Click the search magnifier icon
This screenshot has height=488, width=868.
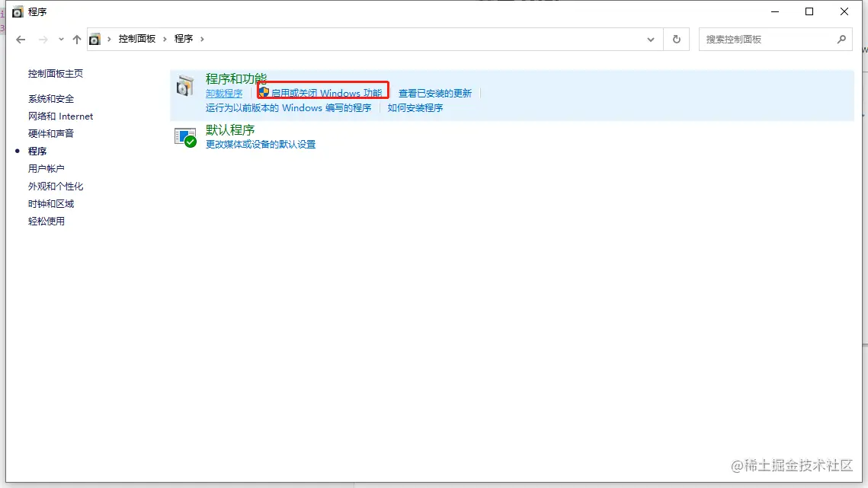(841, 40)
